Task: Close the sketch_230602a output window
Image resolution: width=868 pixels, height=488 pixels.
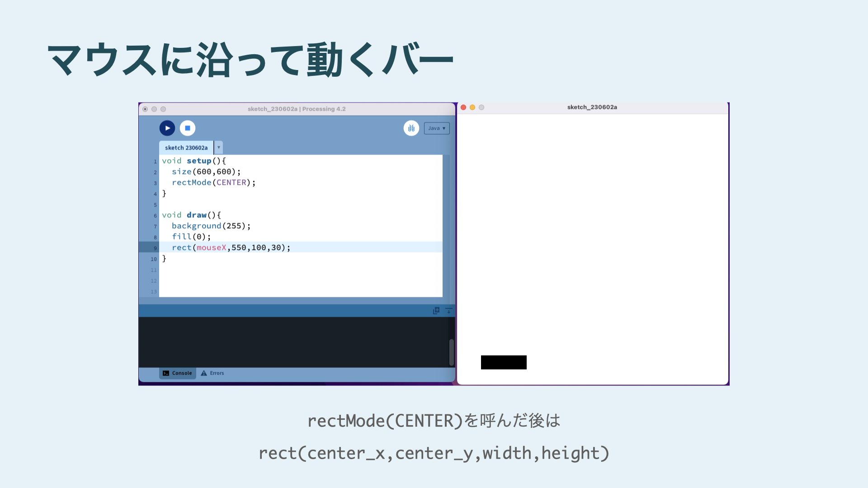Action: coord(463,108)
